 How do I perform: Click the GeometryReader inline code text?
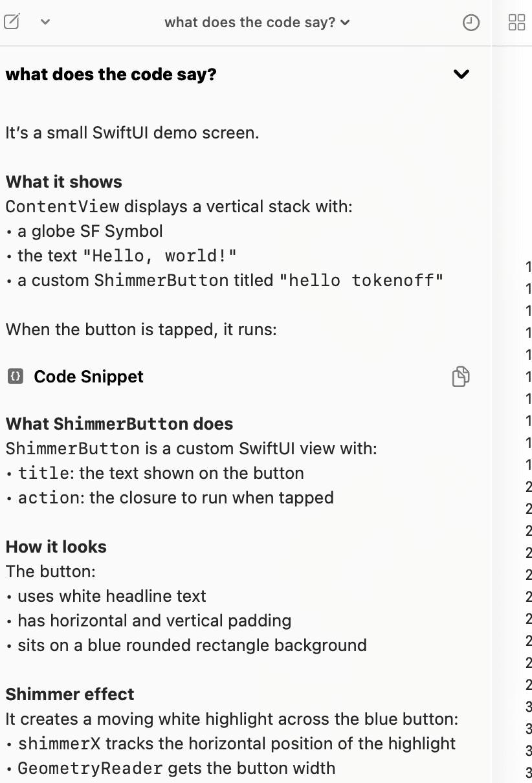pyautogui.click(x=90, y=769)
